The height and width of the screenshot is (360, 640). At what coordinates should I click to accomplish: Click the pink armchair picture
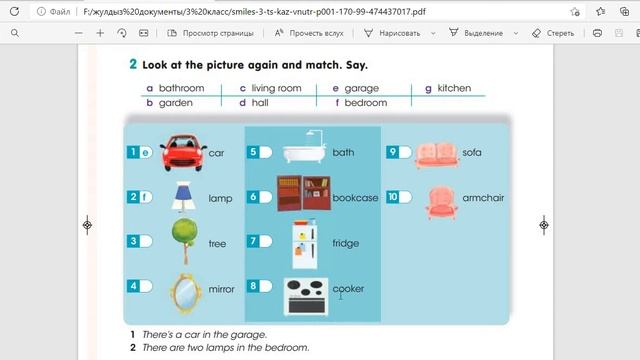click(441, 202)
